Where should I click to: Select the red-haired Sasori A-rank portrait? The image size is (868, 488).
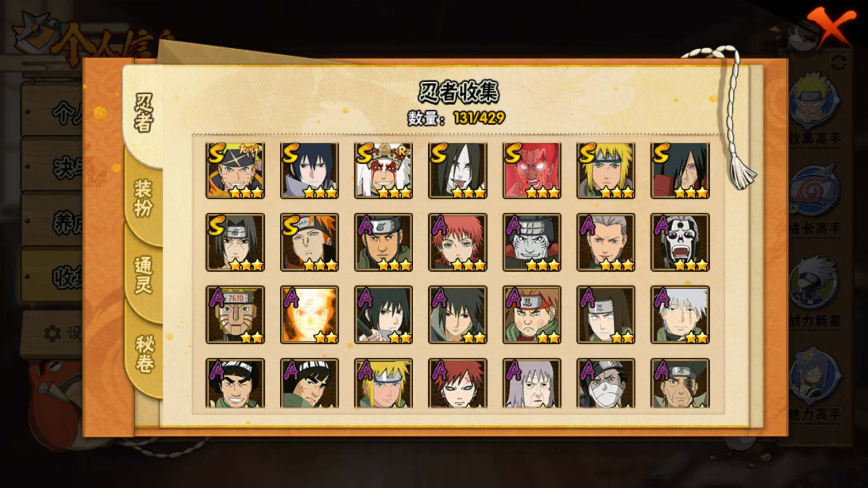[458, 242]
